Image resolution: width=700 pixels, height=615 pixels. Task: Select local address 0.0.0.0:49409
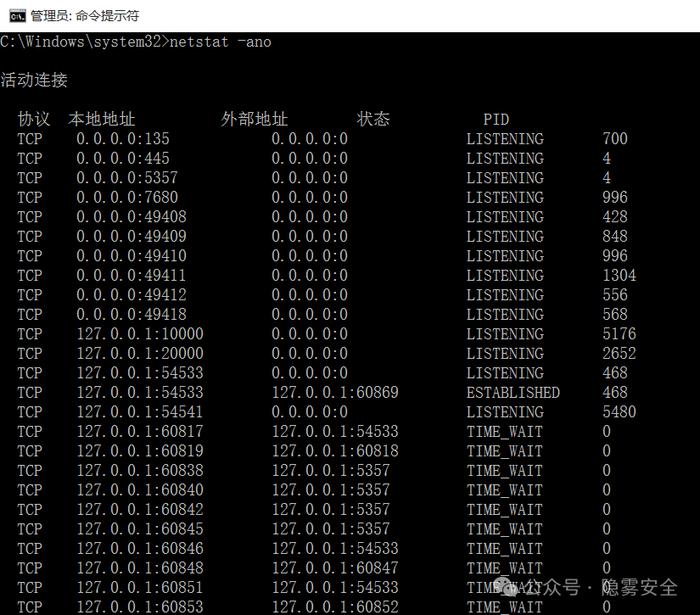[x=132, y=236]
